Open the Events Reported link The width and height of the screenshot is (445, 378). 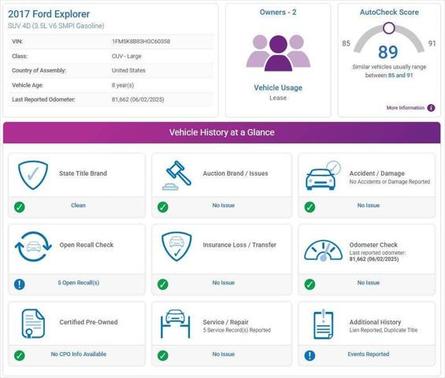368,354
